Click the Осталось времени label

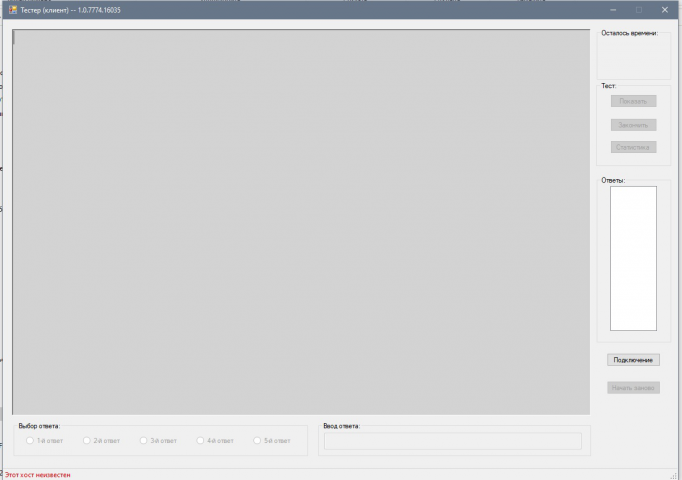click(x=629, y=33)
